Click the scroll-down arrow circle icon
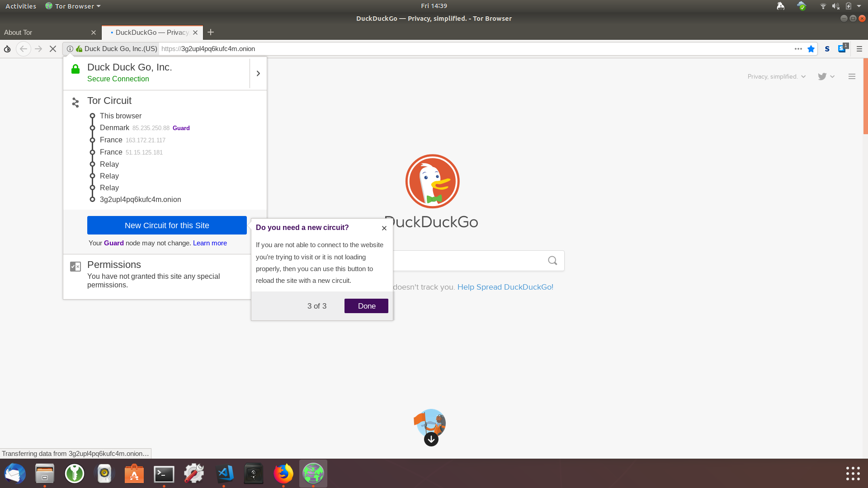Viewport: 868px width, 488px height. click(431, 439)
